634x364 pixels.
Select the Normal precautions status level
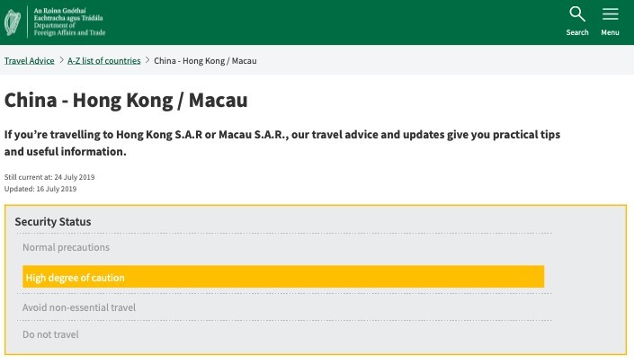point(66,247)
